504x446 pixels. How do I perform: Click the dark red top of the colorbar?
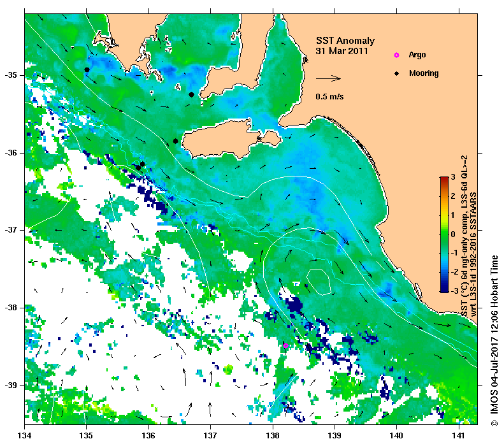pyautogui.click(x=444, y=180)
